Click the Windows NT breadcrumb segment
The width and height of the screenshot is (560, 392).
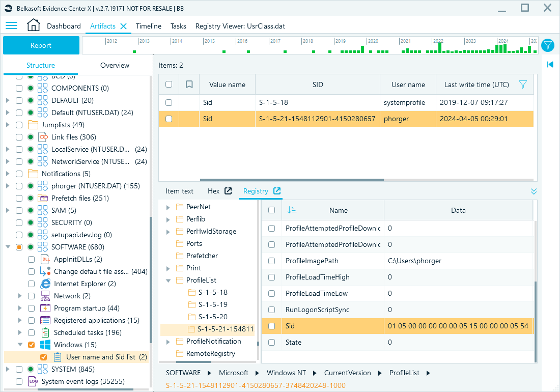pos(287,373)
